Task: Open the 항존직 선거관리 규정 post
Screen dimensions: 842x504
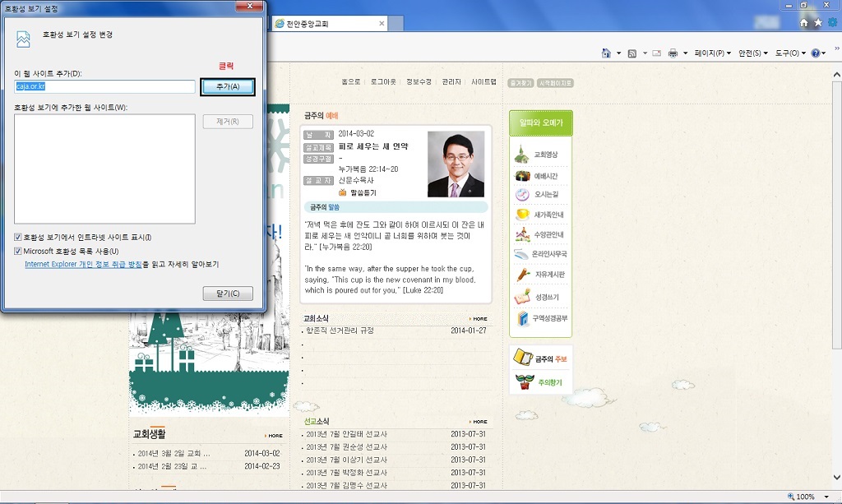Action: (x=340, y=331)
